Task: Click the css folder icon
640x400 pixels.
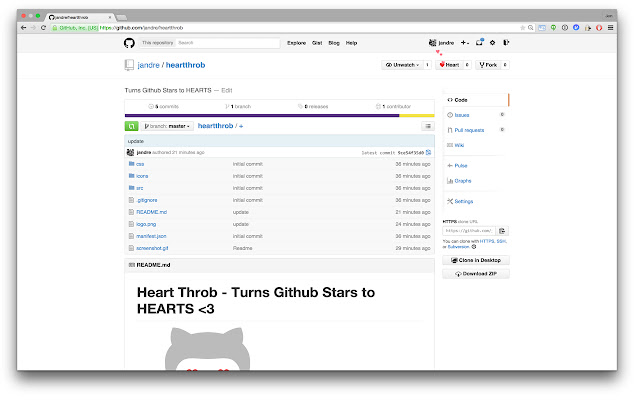Action: (131, 164)
